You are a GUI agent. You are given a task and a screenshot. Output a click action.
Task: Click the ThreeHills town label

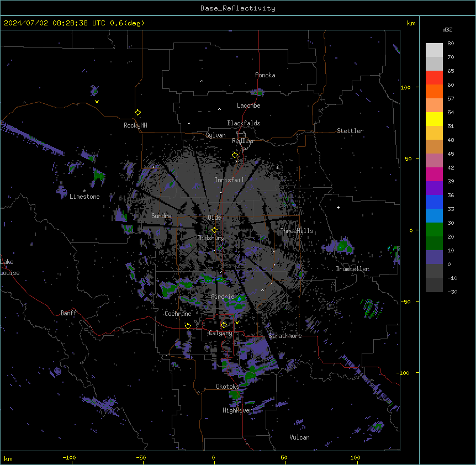click(x=297, y=231)
